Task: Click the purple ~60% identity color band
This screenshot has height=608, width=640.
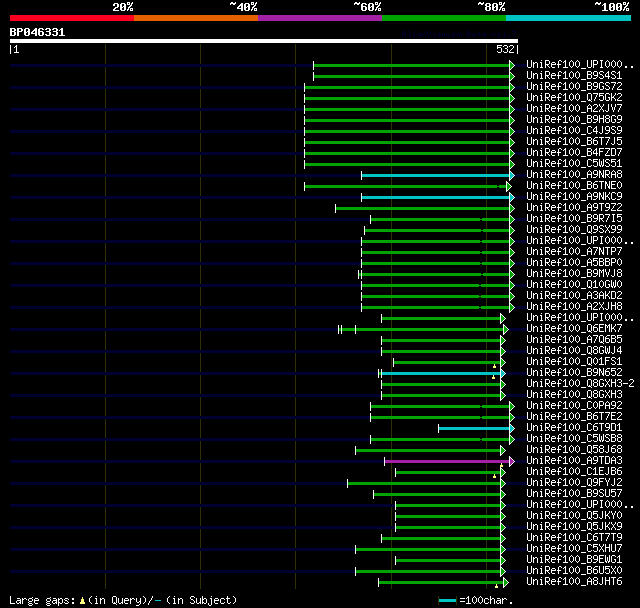Action: [x=320, y=18]
